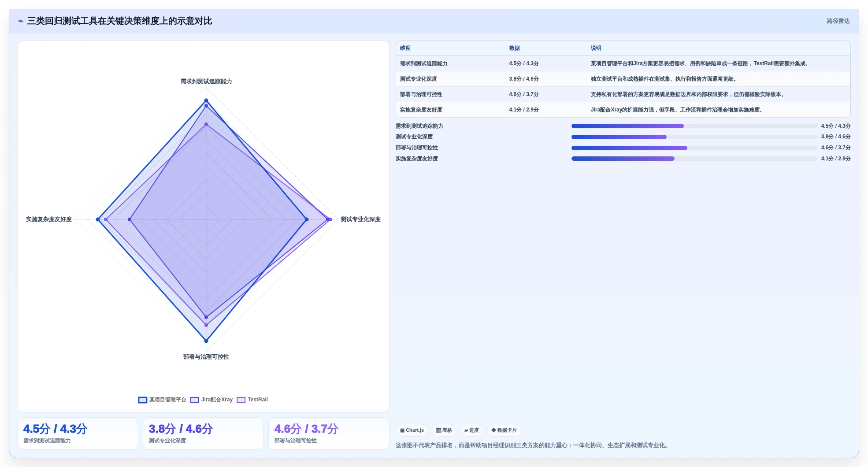The image size is (868, 467).
Task: Toggle the 某项目管理平台 legend swatch
Action: pyautogui.click(x=143, y=400)
